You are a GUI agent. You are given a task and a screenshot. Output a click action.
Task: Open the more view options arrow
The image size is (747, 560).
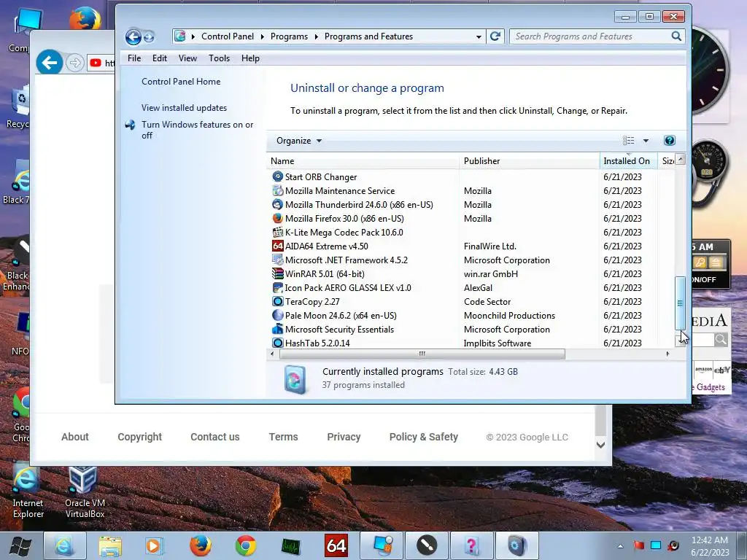pyautogui.click(x=646, y=141)
